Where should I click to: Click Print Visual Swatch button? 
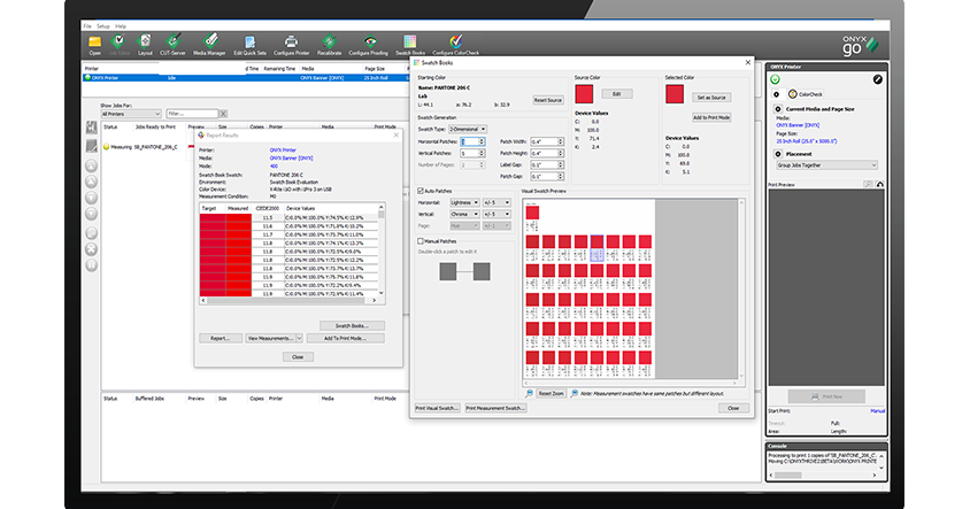(x=437, y=408)
